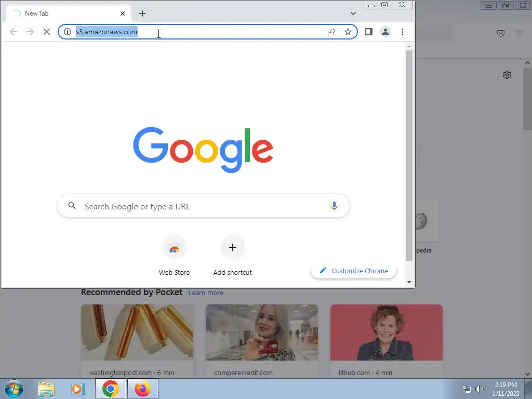
Task: Click Wikipedia shortcut tile in Firefox
Action: coord(427,222)
